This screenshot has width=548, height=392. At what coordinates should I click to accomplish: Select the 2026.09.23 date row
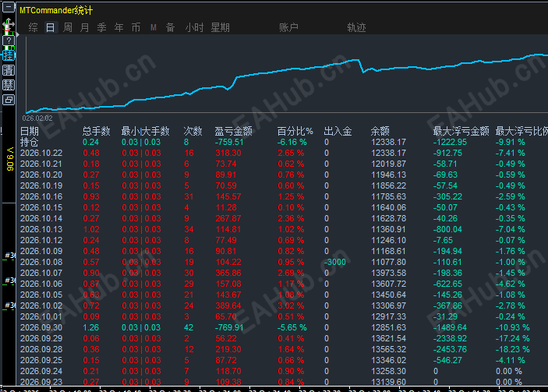[x=41, y=382]
